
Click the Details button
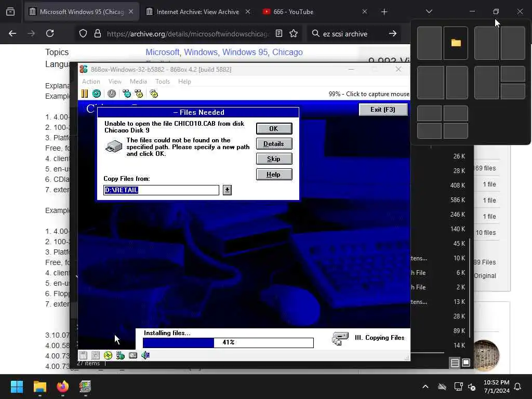tap(274, 143)
